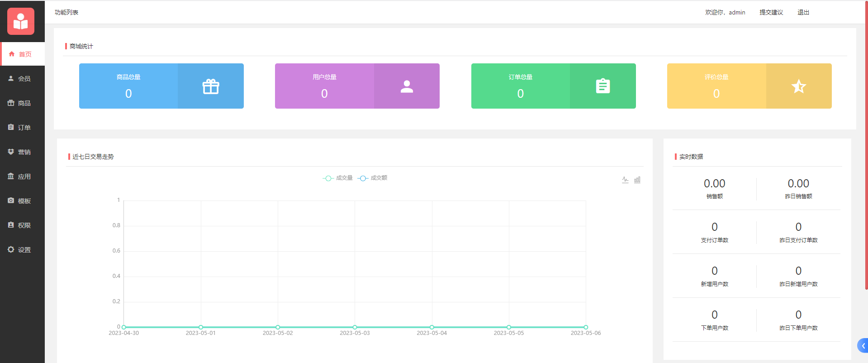Click the data point at 2023-05-03

(355, 327)
